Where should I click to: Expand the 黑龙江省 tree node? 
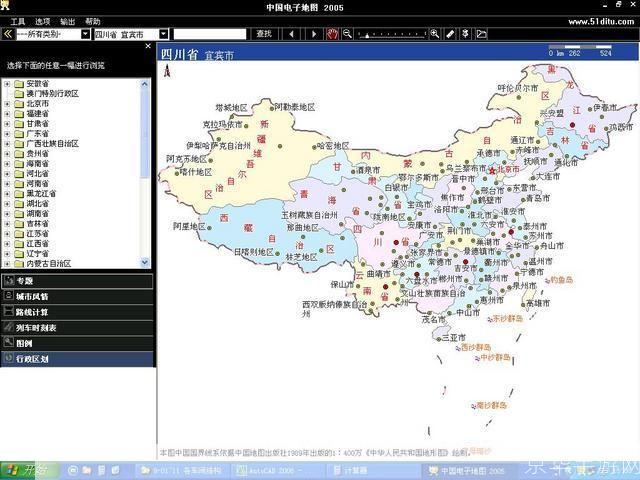[7, 194]
